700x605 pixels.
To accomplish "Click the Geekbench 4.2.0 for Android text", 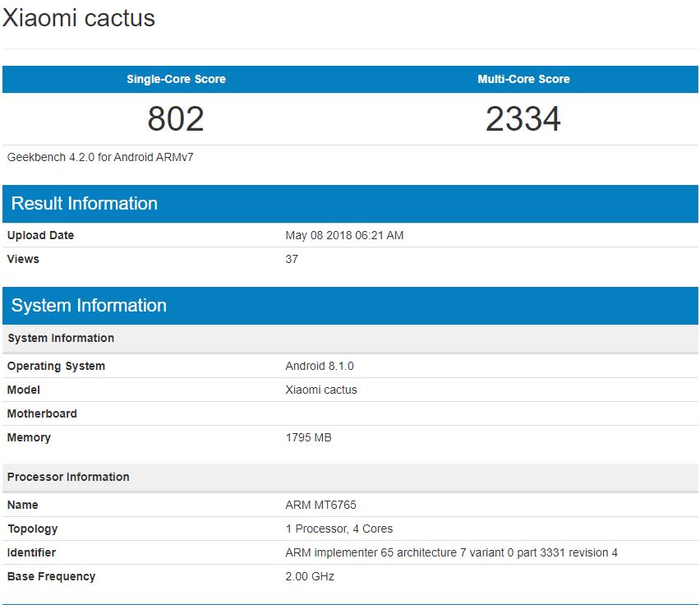I will pyautogui.click(x=100, y=156).
